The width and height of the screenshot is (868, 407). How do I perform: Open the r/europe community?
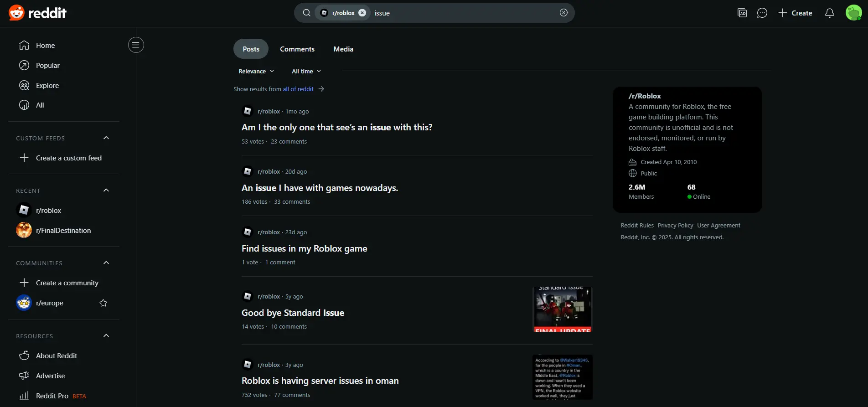click(49, 303)
